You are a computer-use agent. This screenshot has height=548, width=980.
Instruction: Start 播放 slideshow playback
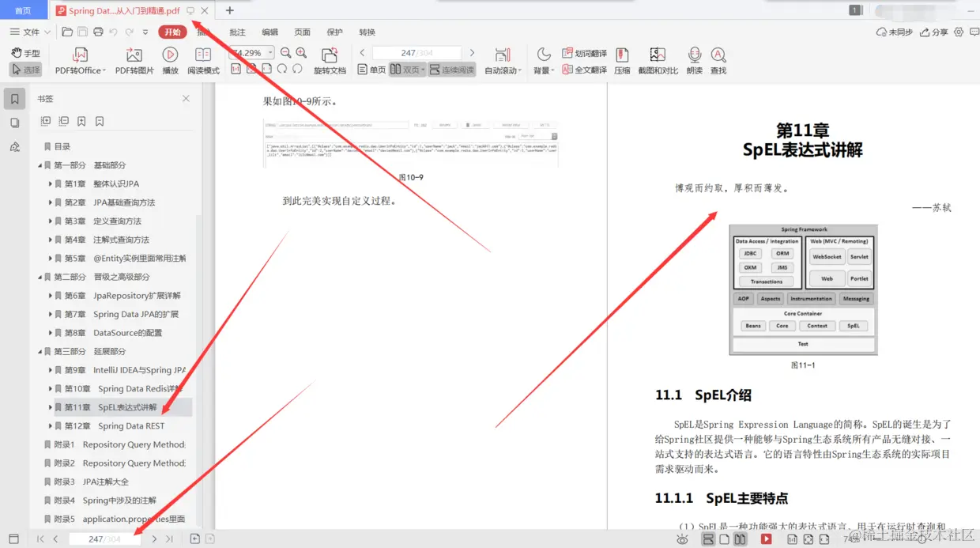[170, 61]
